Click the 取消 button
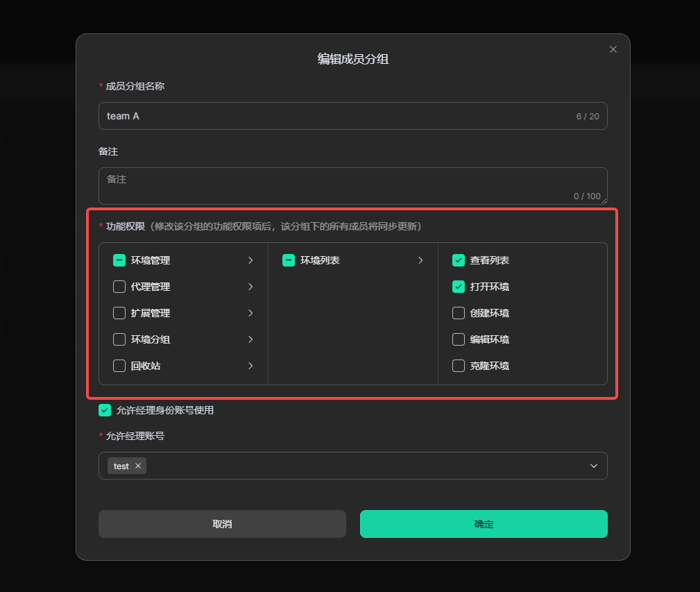The image size is (700, 592). pyautogui.click(x=222, y=524)
